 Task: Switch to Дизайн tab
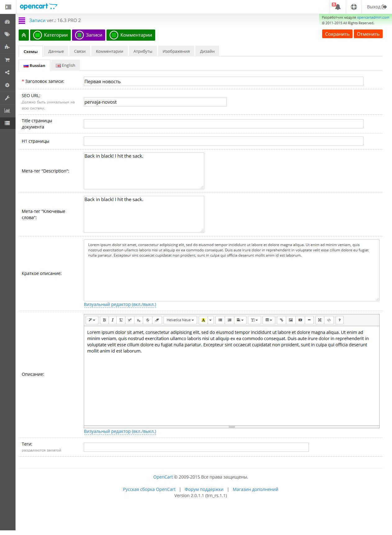[207, 51]
